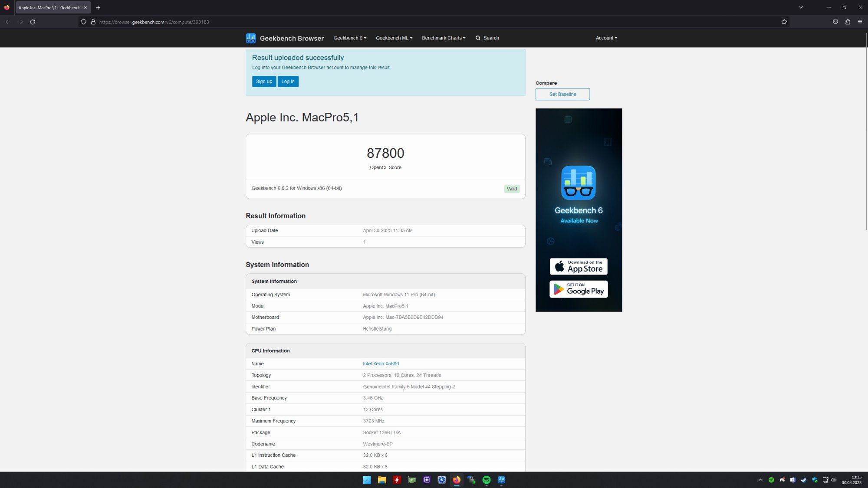Open the Geekbench app in taskbar

point(501,480)
